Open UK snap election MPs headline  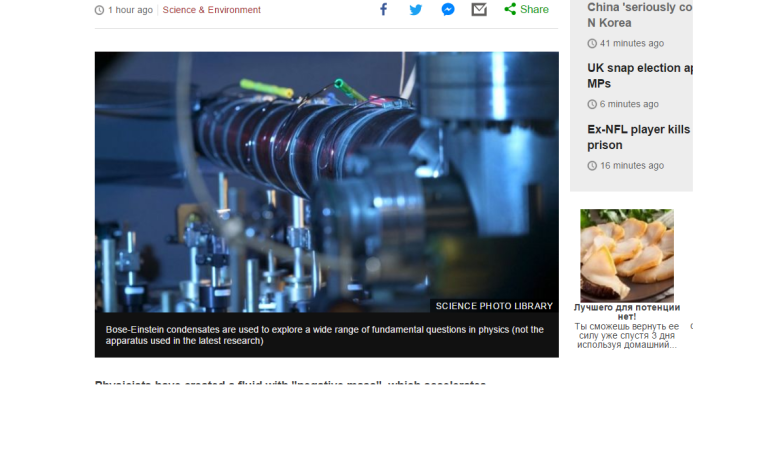[x=639, y=76]
